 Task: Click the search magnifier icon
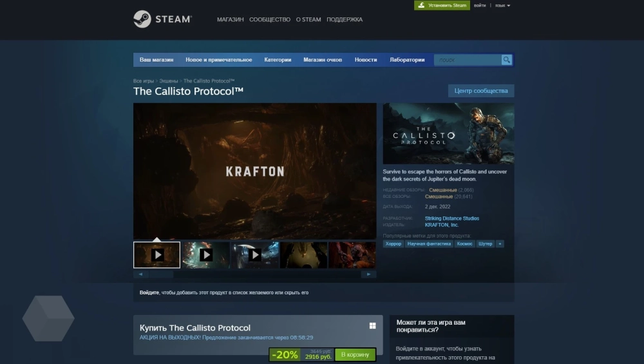(507, 60)
